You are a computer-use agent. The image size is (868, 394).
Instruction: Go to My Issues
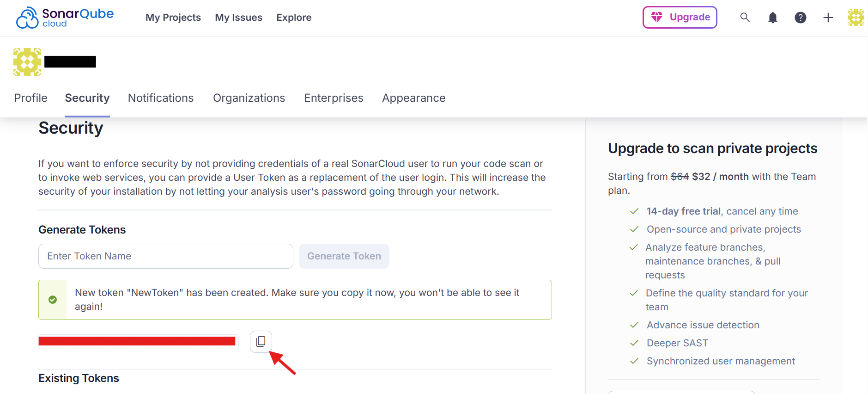[x=238, y=18]
